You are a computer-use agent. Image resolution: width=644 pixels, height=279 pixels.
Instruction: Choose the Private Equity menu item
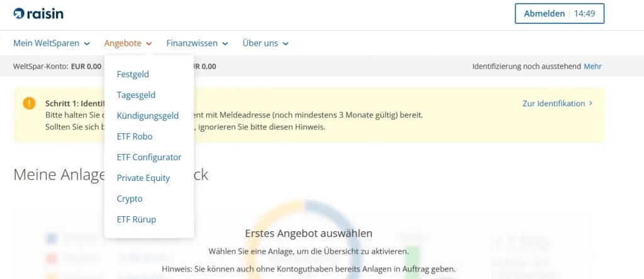point(143,178)
